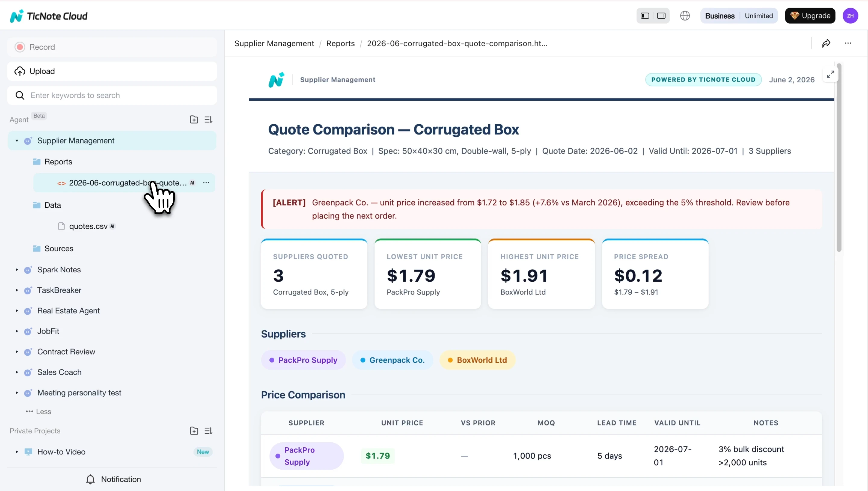
Task: Open more options for corrugated-box-quote file
Action: pos(206,183)
